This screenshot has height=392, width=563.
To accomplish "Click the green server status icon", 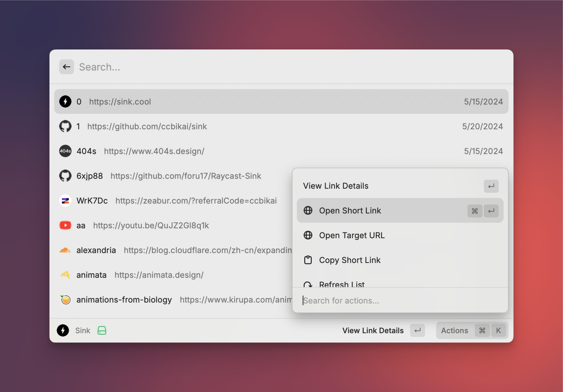I will (x=102, y=330).
